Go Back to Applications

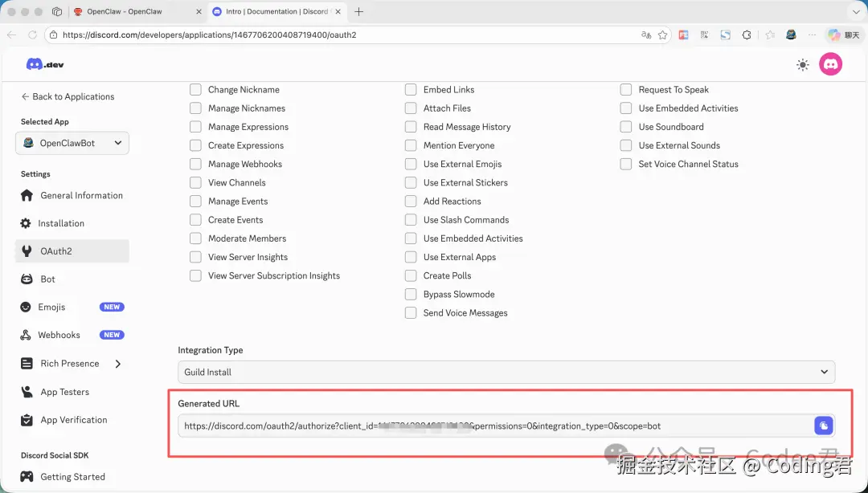[x=68, y=96]
